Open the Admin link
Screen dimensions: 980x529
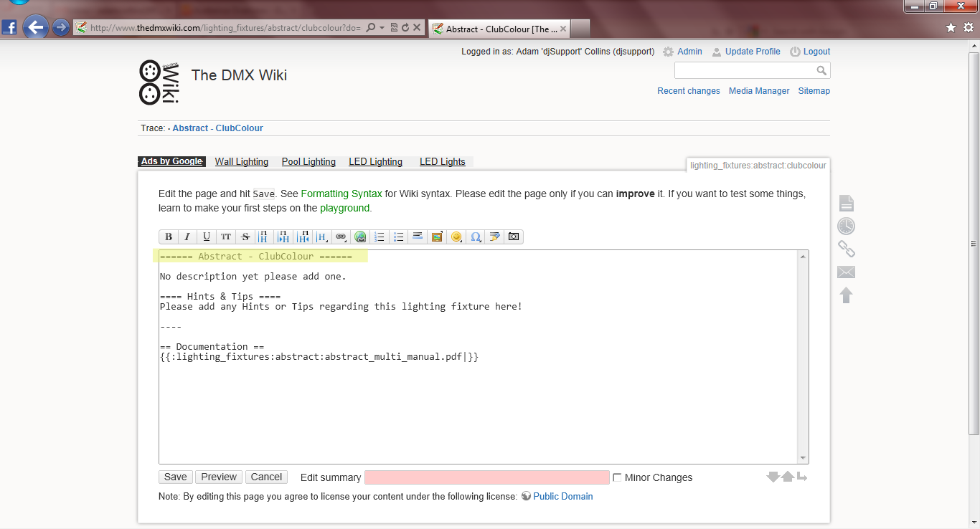click(689, 52)
